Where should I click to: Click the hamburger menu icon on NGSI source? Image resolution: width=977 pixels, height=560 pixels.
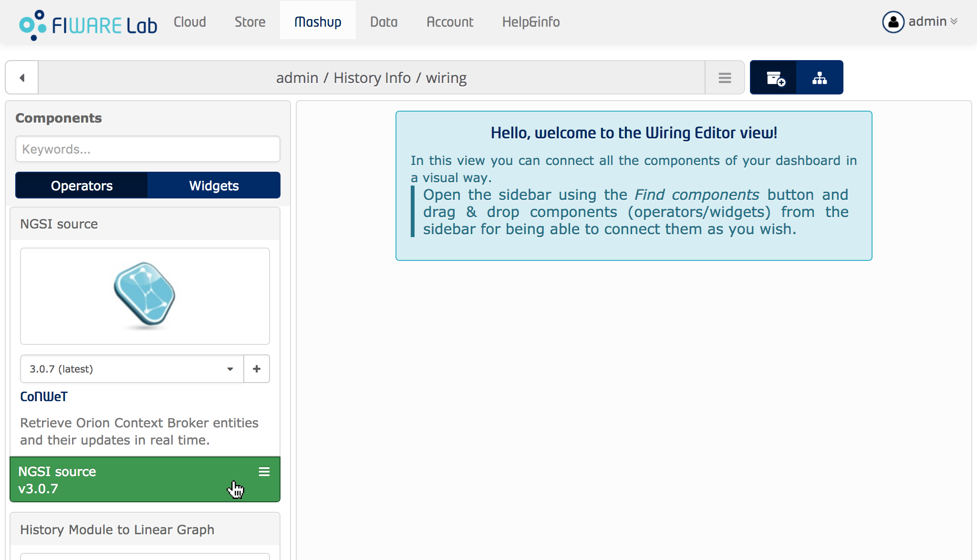(265, 471)
